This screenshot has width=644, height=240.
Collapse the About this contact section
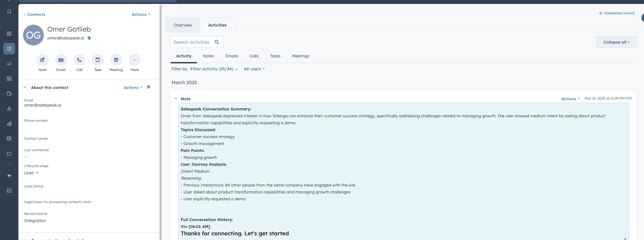(24, 87)
